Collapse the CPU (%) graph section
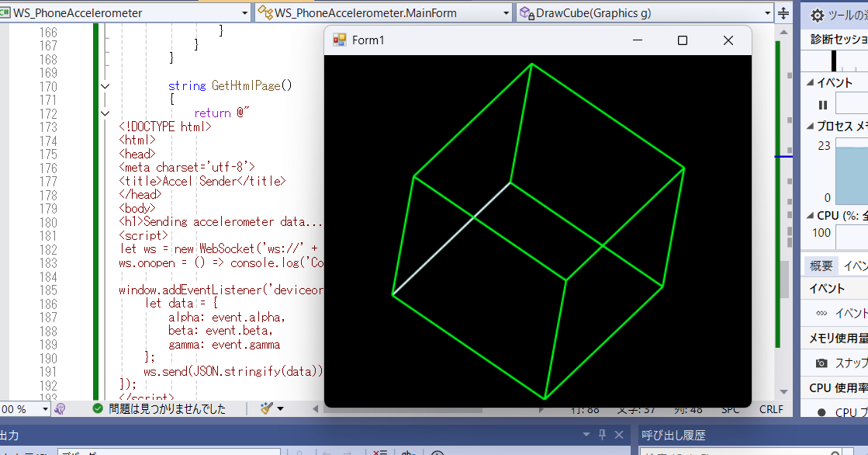The height and width of the screenshot is (455, 868). point(810,216)
